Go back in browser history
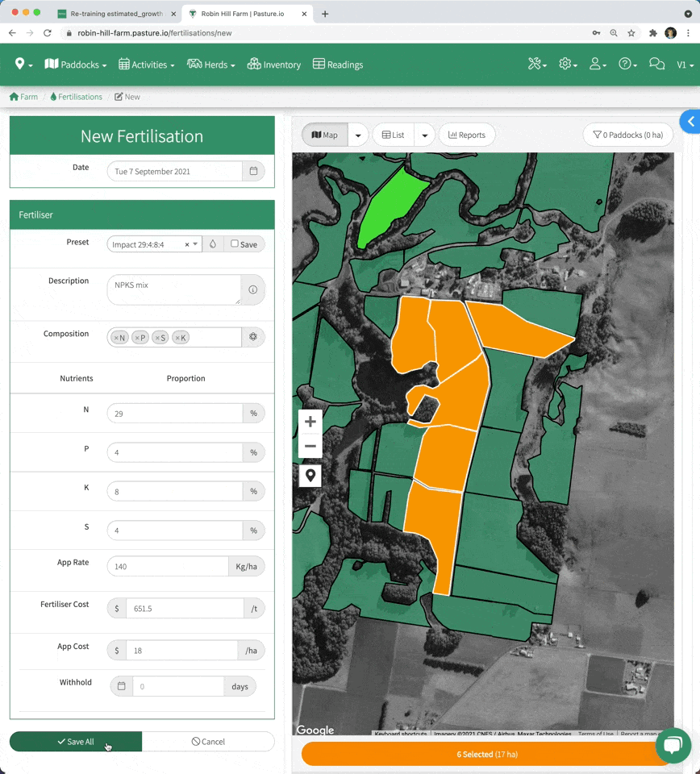Image resolution: width=700 pixels, height=774 pixels. (x=12, y=33)
